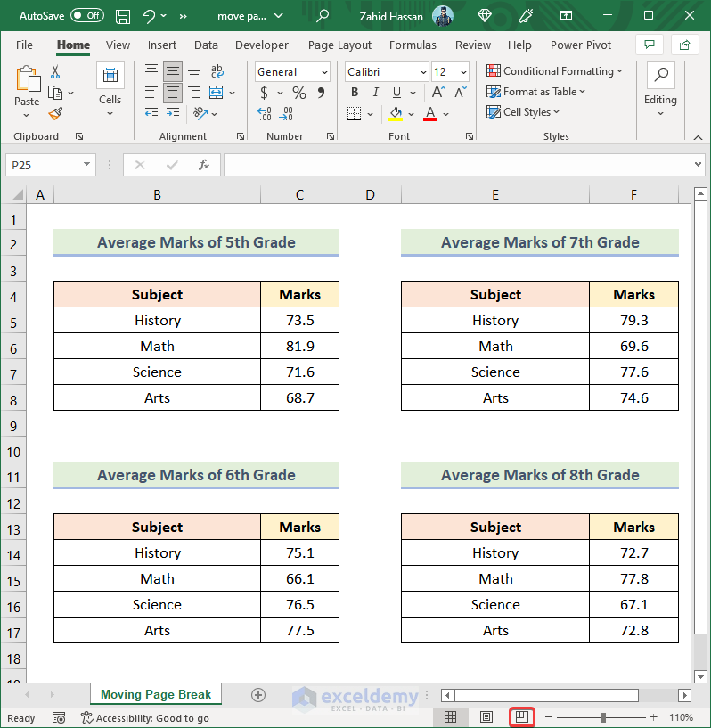
Task: Apply Comma Style number format
Action: click(x=321, y=93)
